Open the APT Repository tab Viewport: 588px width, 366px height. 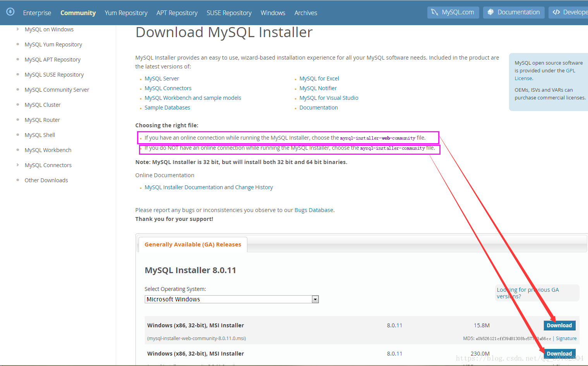(x=177, y=13)
